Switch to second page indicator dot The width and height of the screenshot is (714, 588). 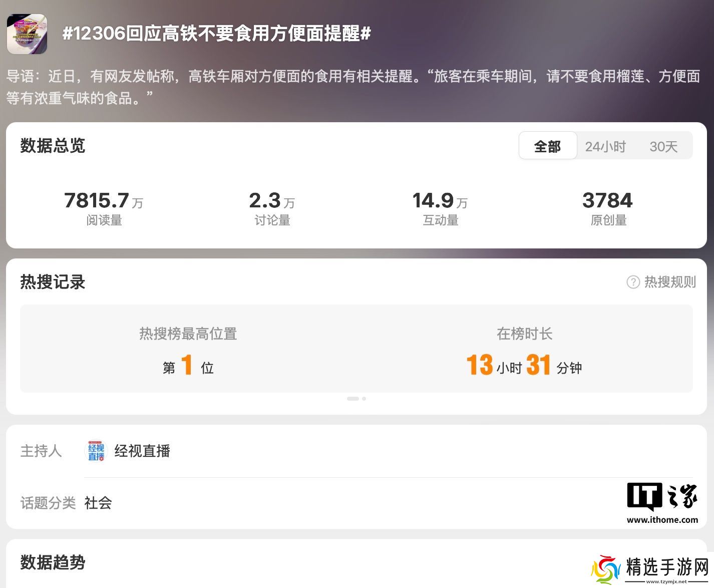[x=364, y=399]
